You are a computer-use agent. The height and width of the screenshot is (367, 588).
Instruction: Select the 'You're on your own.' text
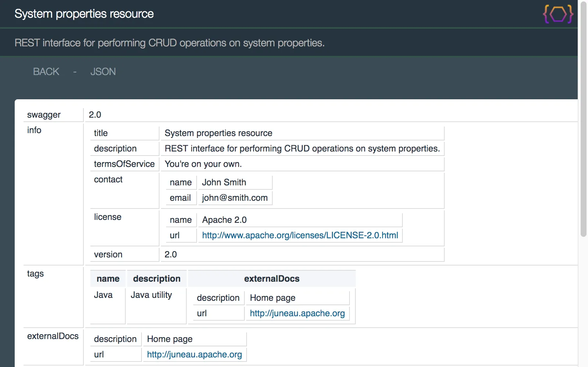[x=203, y=164]
